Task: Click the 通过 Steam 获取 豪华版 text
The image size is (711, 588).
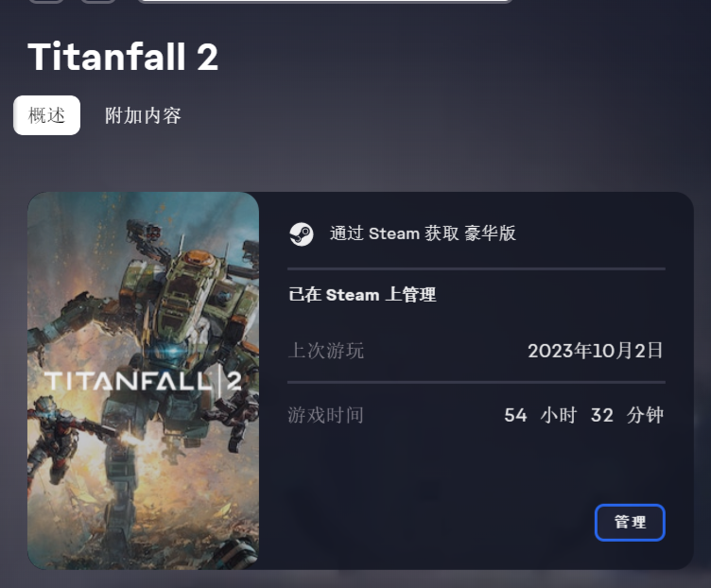Action: 423,233
